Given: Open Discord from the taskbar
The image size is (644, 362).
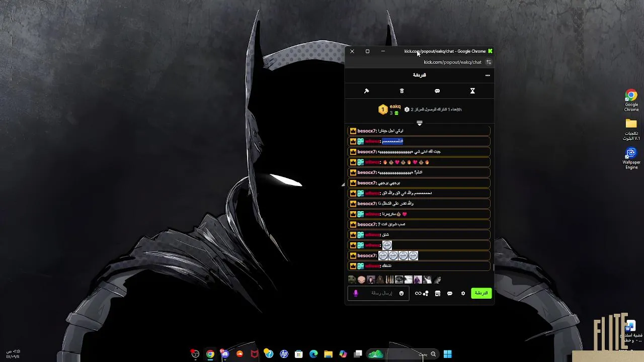Looking at the screenshot, I should (x=225, y=354).
